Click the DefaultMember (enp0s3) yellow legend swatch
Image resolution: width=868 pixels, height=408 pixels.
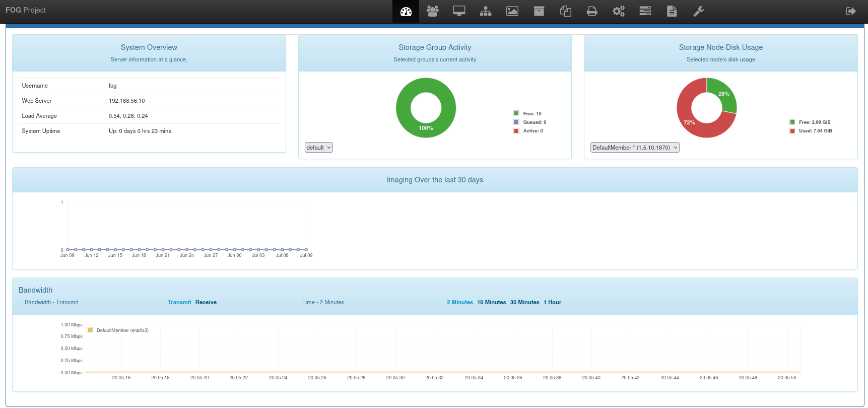[x=90, y=330]
